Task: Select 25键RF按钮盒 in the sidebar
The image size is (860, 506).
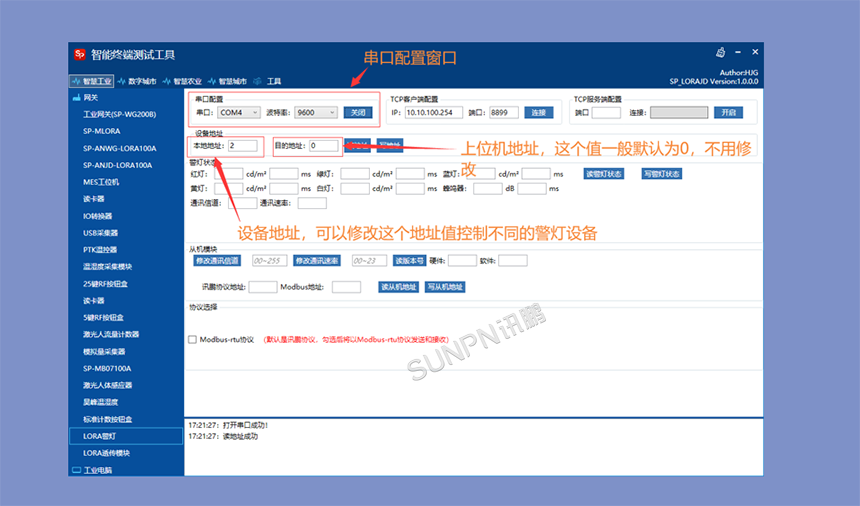Action: [x=105, y=284]
